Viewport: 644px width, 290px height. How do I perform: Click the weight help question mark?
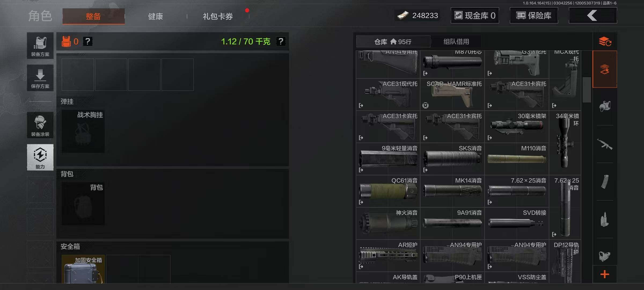281,41
